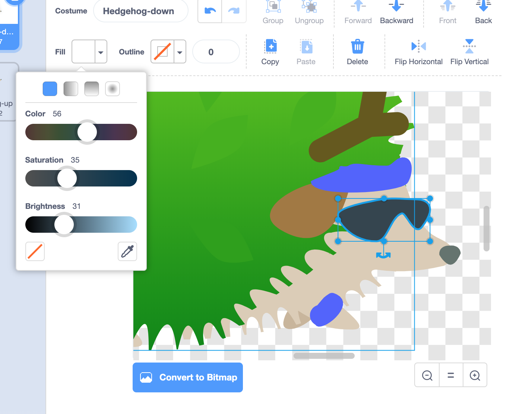The height and width of the screenshot is (414, 532).
Task: Group the selected shapes
Action: pyautogui.click(x=273, y=12)
